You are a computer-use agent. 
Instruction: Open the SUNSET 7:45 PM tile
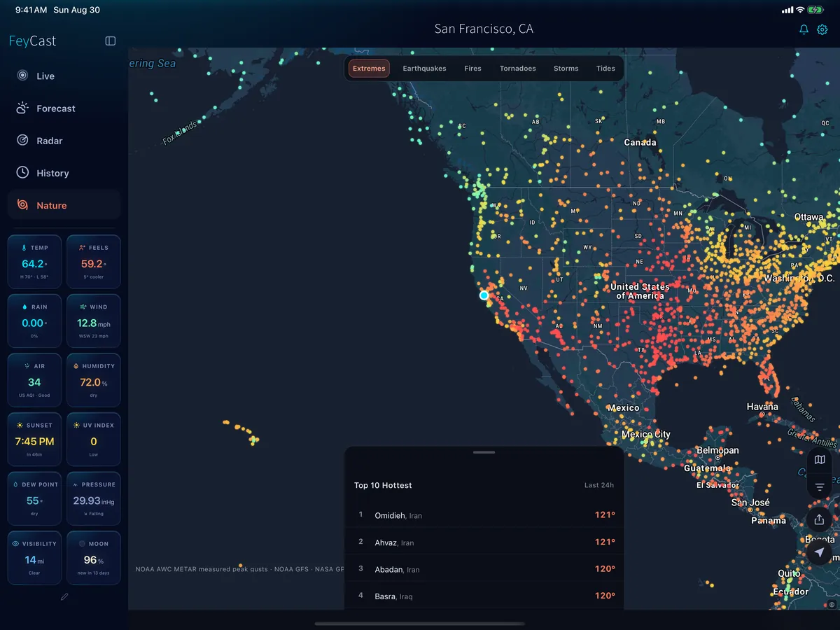click(34, 440)
